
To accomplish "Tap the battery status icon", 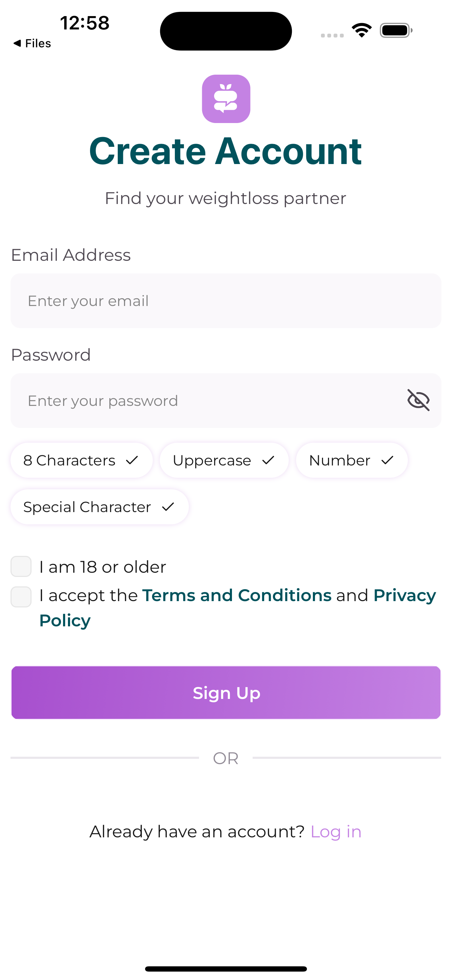I will point(396,30).
